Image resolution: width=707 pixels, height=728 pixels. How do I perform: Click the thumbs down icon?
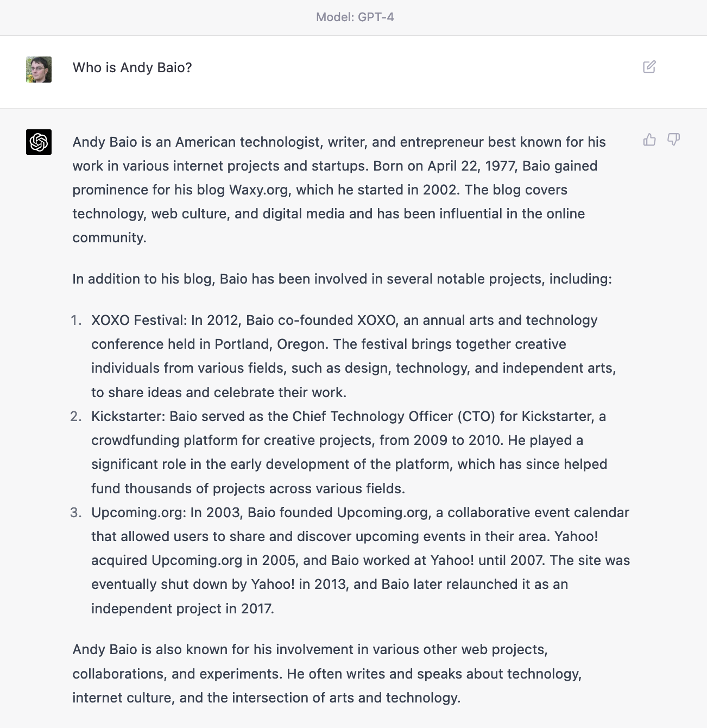pos(673,140)
